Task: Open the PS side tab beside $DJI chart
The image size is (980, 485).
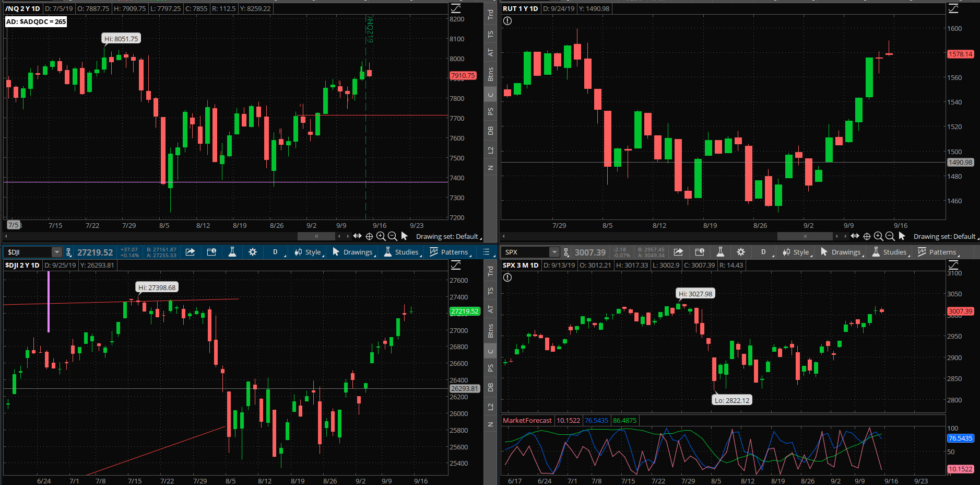Action: pos(490,368)
